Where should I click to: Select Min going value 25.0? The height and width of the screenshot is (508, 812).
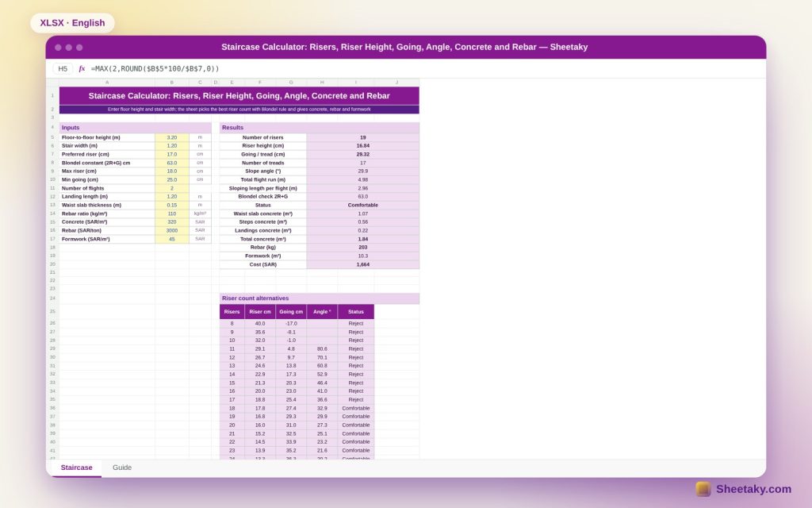tap(172, 180)
